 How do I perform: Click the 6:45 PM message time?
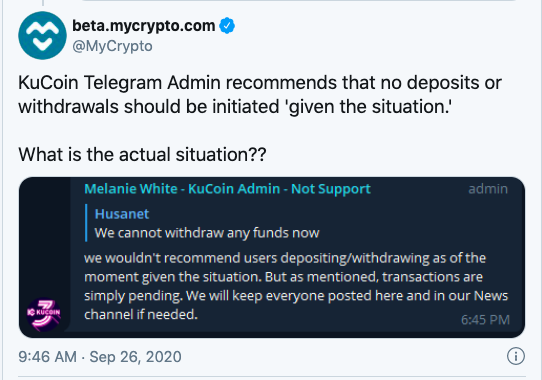pos(485,320)
